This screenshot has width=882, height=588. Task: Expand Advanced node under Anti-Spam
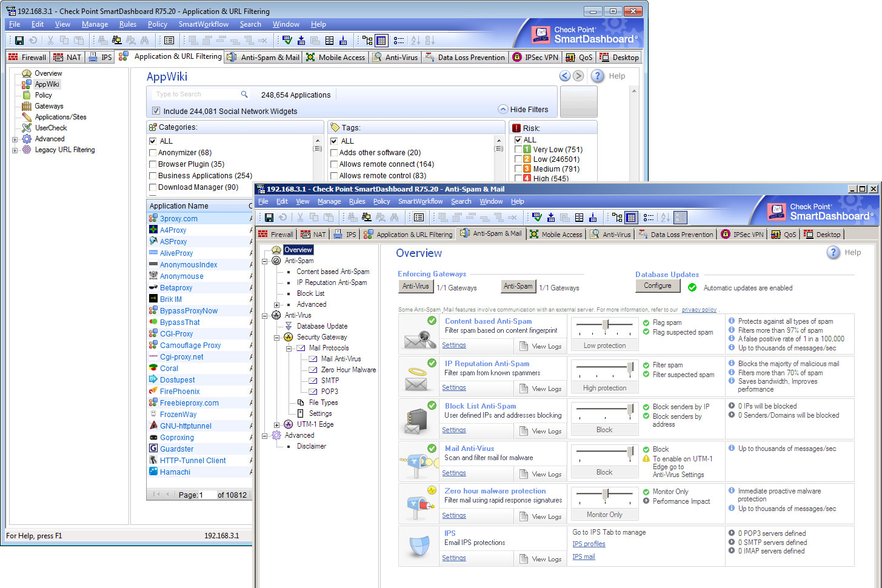point(277,305)
